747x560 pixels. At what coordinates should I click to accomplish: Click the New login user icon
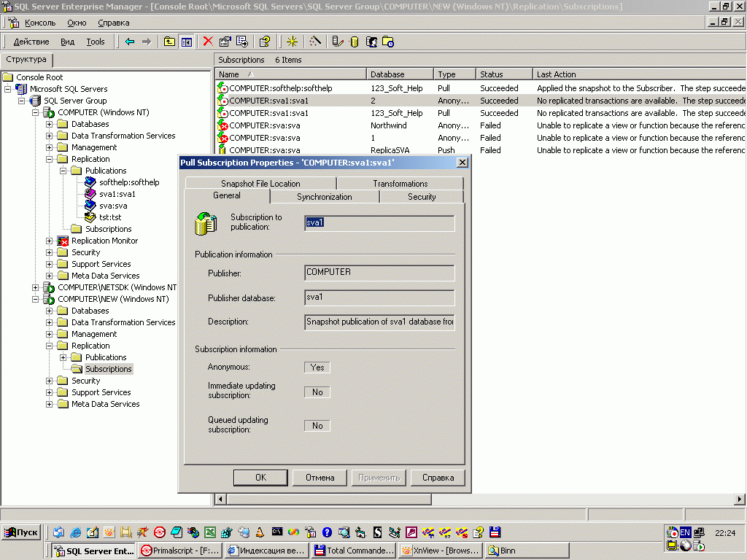point(371,42)
